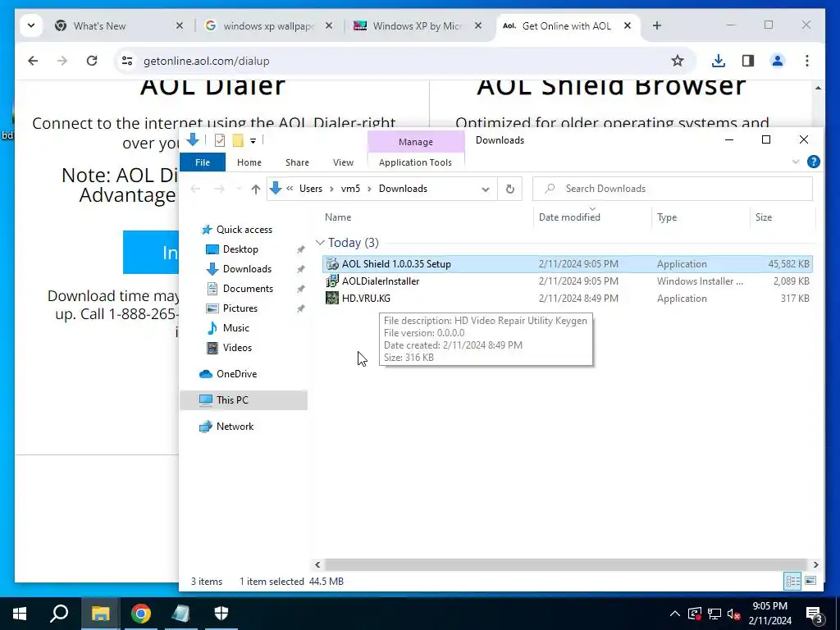Open the Share ribbon tab
Screen dimensions: 840x630
[x=297, y=162]
